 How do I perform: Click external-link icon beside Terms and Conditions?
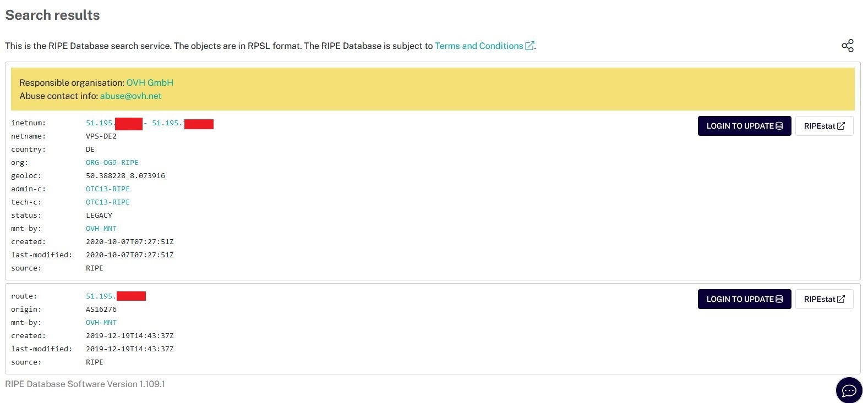pyautogui.click(x=529, y=46)
